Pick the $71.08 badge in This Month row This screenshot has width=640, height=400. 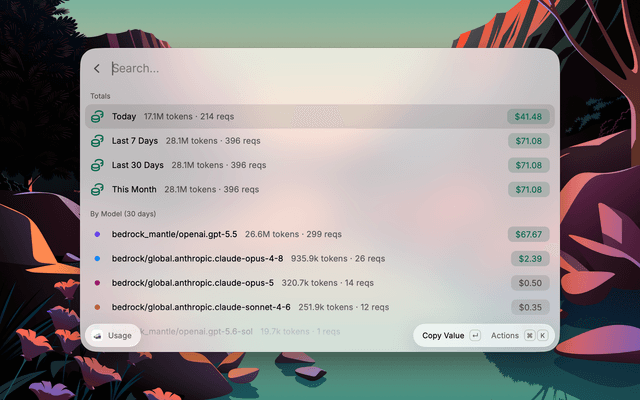pos(529,189)
